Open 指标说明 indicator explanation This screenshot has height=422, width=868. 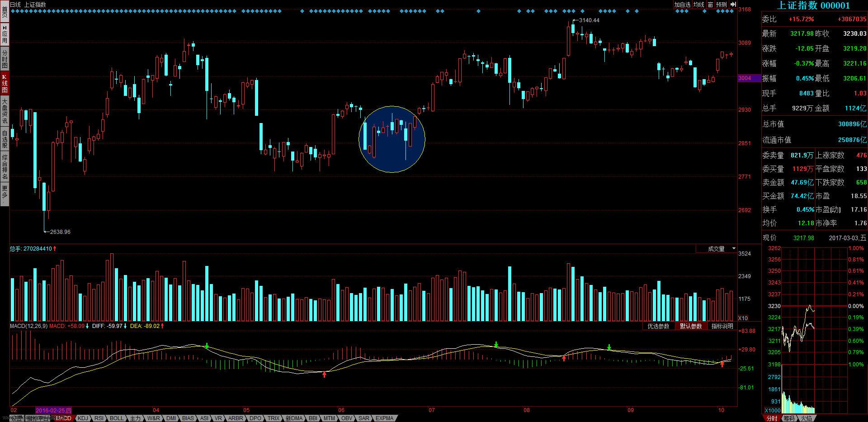pyautogui.click(x=722, y=326)
